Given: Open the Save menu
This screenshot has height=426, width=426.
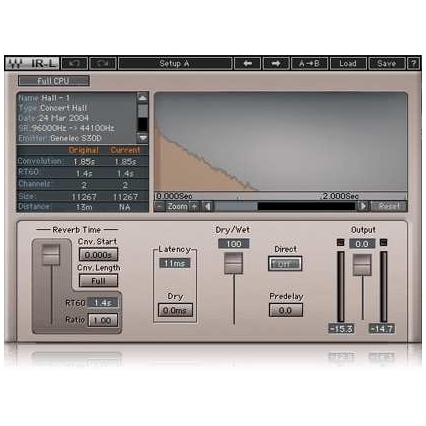Looking at the screenshot, I should (387, 63).
